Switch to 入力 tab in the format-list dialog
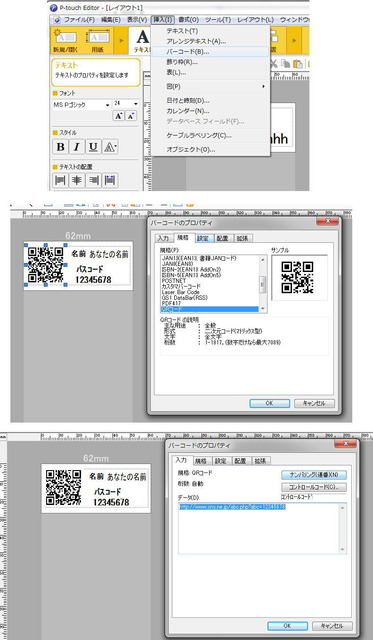This screenshot has width=373, height=640. pyautogui.click(x=163, y=238)
